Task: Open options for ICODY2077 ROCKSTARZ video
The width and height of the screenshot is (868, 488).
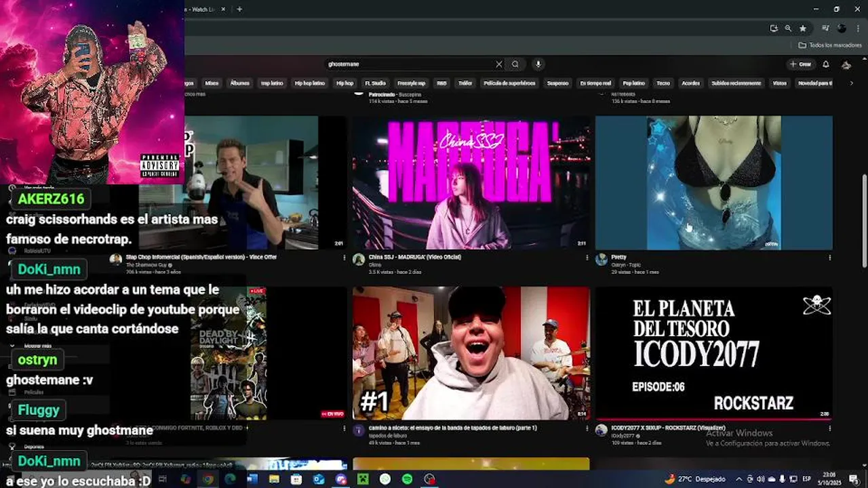Action: click(x=830, y=428)
